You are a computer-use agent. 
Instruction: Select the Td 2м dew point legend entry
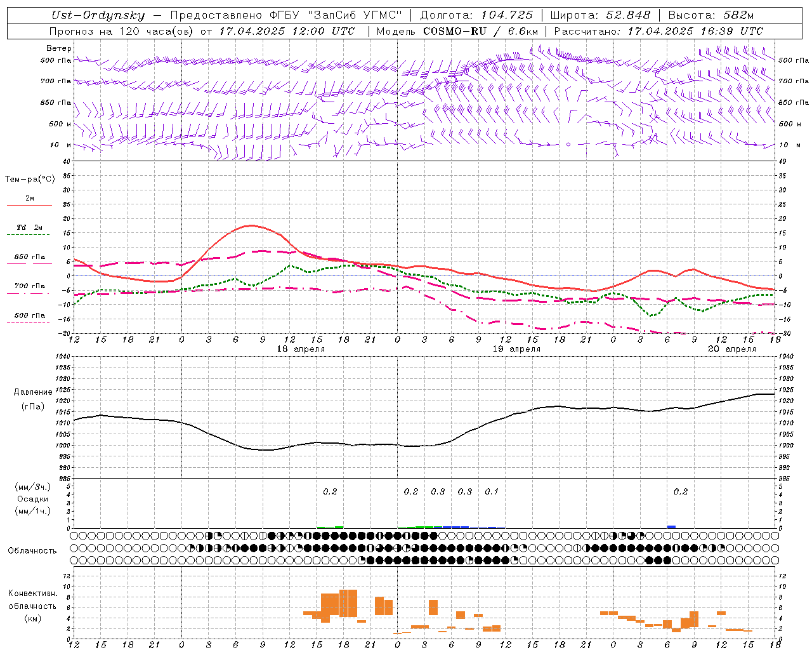(30, 227)
